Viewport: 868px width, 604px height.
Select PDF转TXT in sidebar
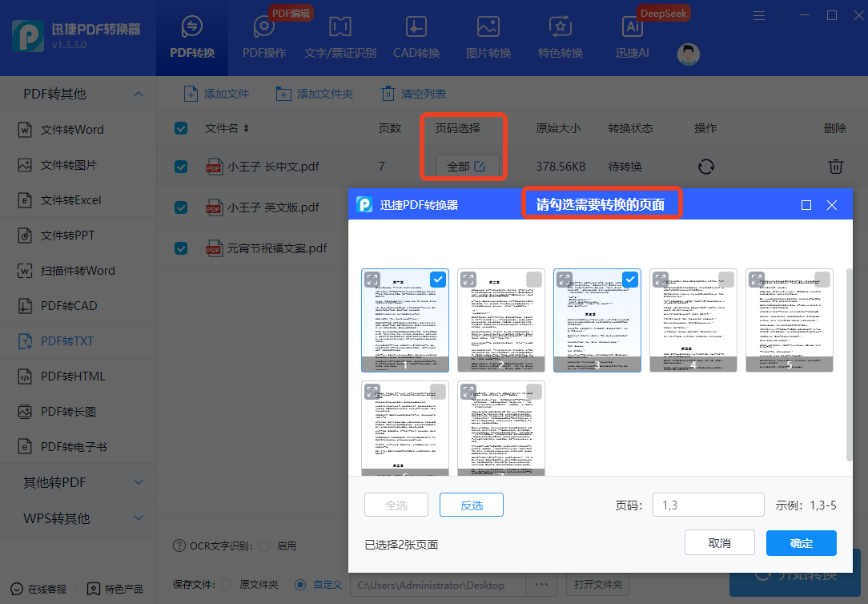(x=78, y=341)
